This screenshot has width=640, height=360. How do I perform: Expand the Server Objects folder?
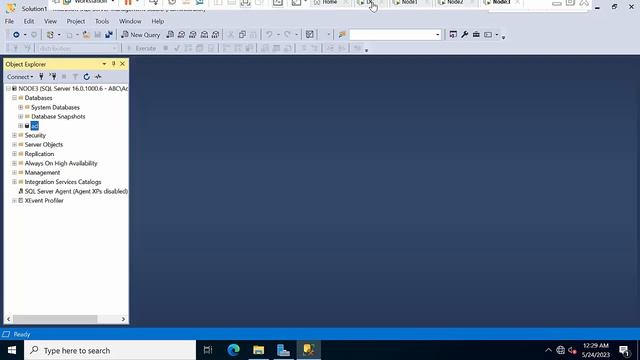[x=14, y=144]
